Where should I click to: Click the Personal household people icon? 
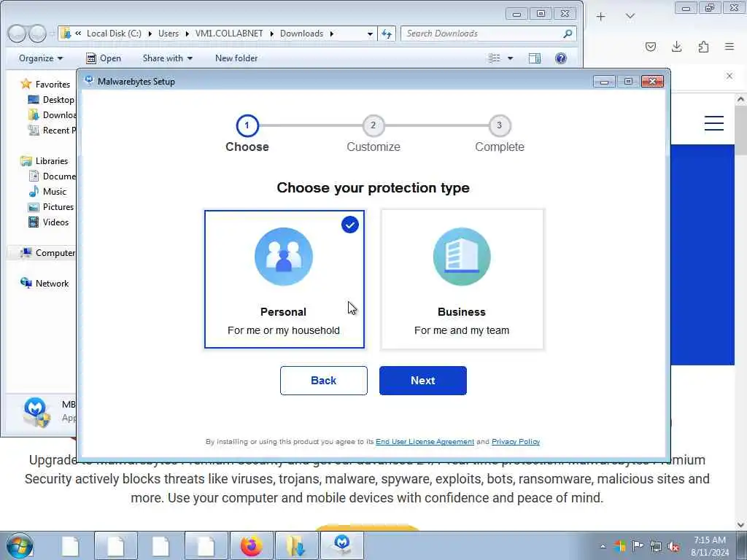pyautogui.click(x=284, y=257)
